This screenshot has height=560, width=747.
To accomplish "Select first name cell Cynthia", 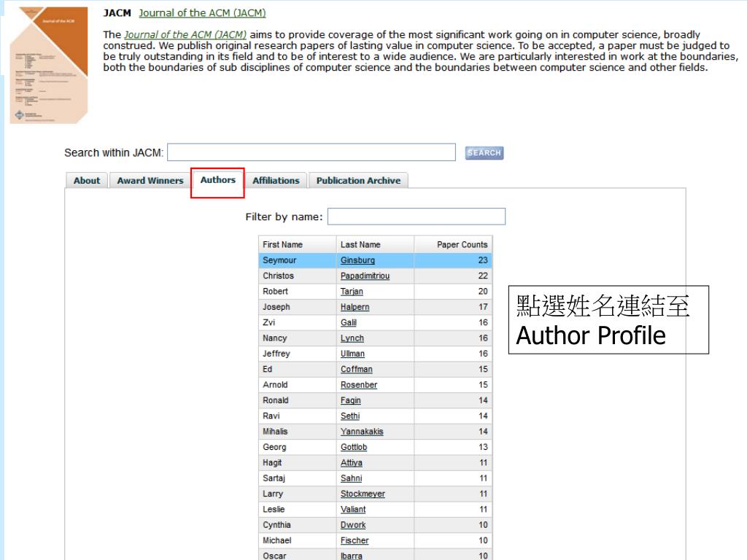I will (298, 525).
